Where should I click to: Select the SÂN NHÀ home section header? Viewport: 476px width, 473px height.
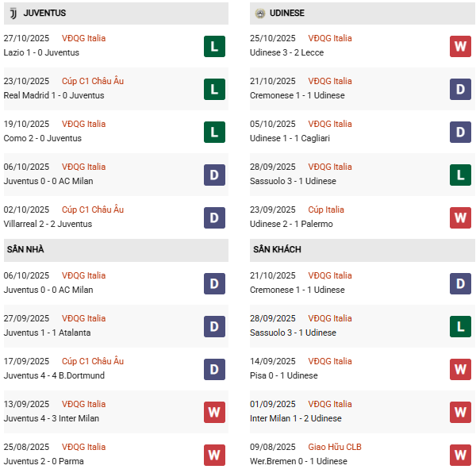pyautogui.click(x=25, y=249)
